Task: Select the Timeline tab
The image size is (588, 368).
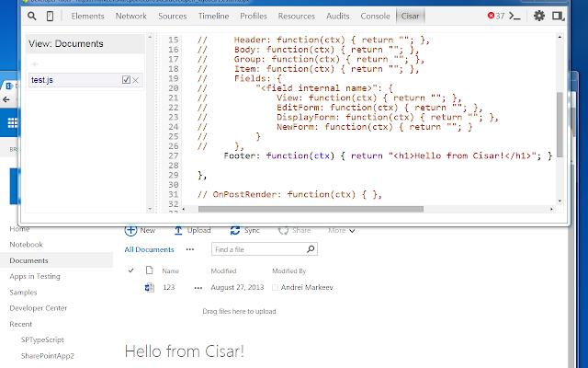Action: pyautogui.click(x=213, y=17)
